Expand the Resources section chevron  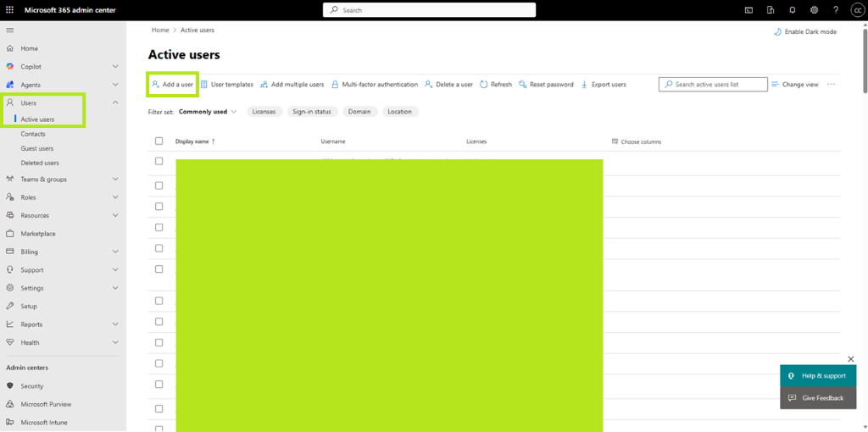[115, 215]
